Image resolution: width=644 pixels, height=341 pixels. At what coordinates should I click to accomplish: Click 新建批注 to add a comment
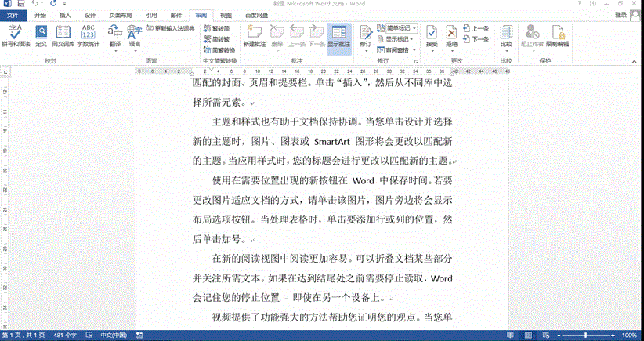pos(255,35)
